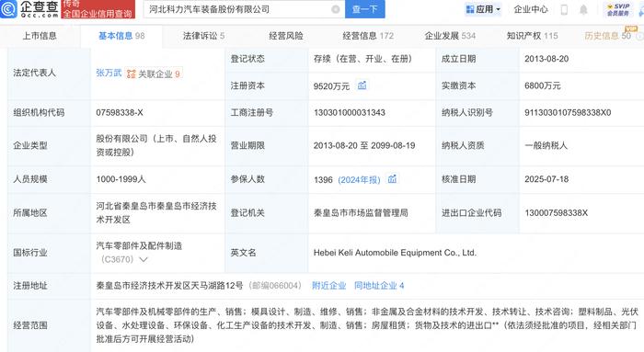
Task: Expand the industry code C3670 chevron
Action: pyautogui.click(x=144, y=260)
